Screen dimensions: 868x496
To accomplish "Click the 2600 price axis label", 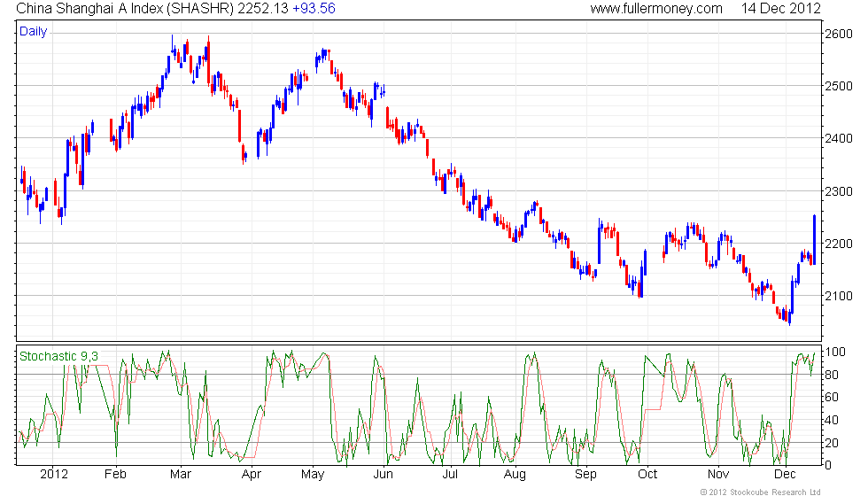I will (838, 34).
